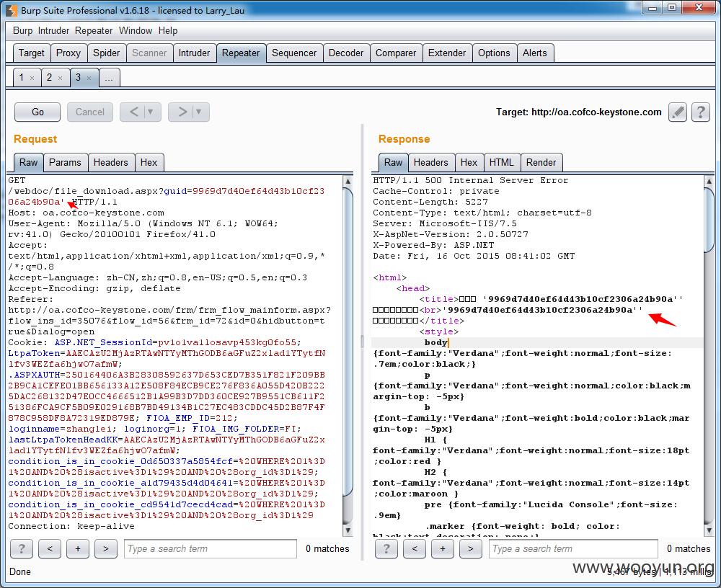Close Repeater tab 1 with its x
Screen dimensions: 721x588
32,78
